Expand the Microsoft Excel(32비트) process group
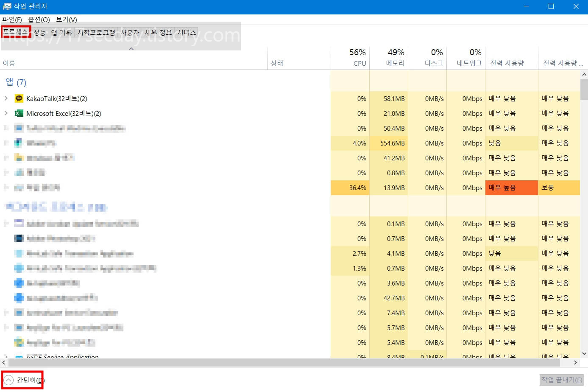This screenshot has width=588, height=392. coord(6,113)
